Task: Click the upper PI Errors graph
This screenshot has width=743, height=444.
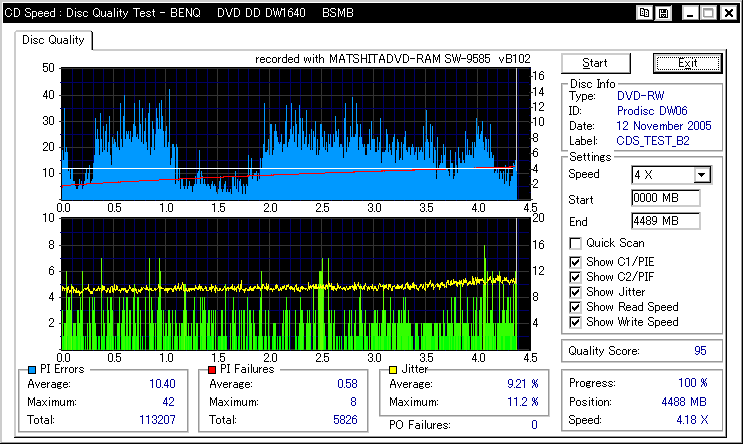Action: point(296,134)
